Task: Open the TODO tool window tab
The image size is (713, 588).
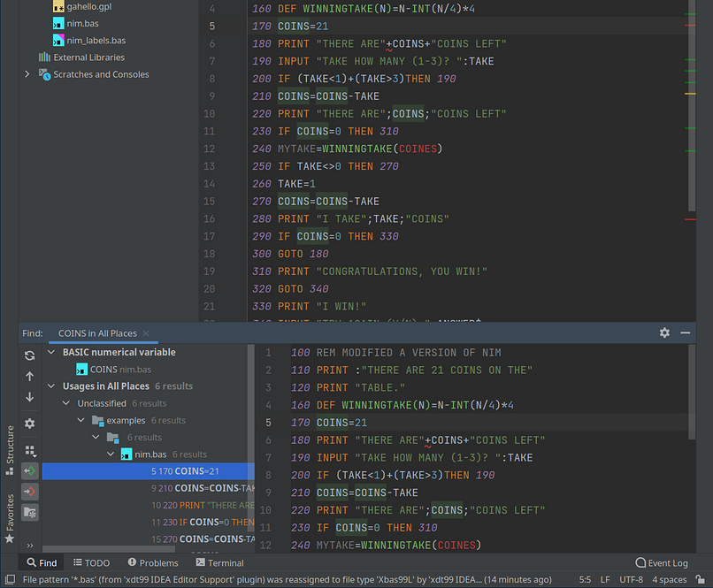Action: (x=90, y=562)
